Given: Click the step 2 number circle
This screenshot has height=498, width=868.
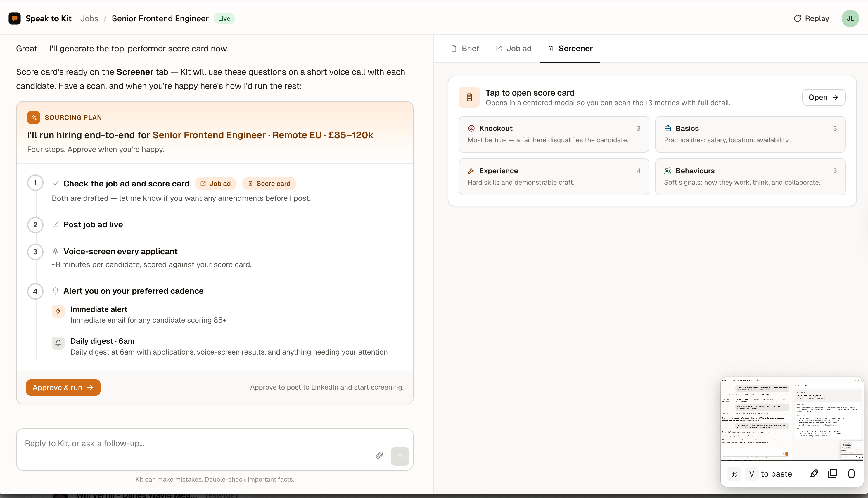Looking at the screenshot, I should [35, 225].
